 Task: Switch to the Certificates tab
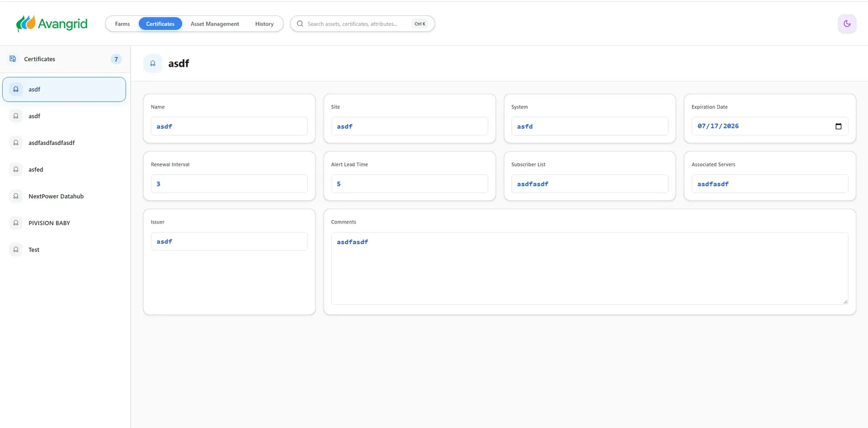pos(160,24)
